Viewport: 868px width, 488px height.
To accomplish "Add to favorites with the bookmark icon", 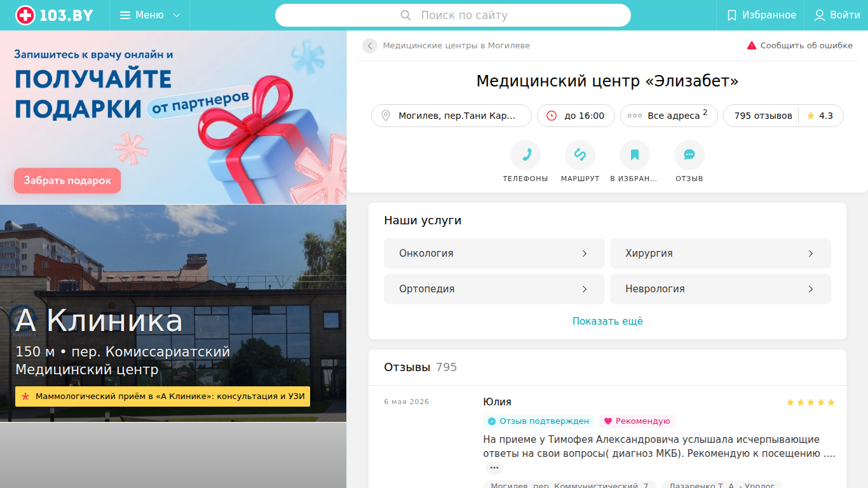I will tap(635, 155).
